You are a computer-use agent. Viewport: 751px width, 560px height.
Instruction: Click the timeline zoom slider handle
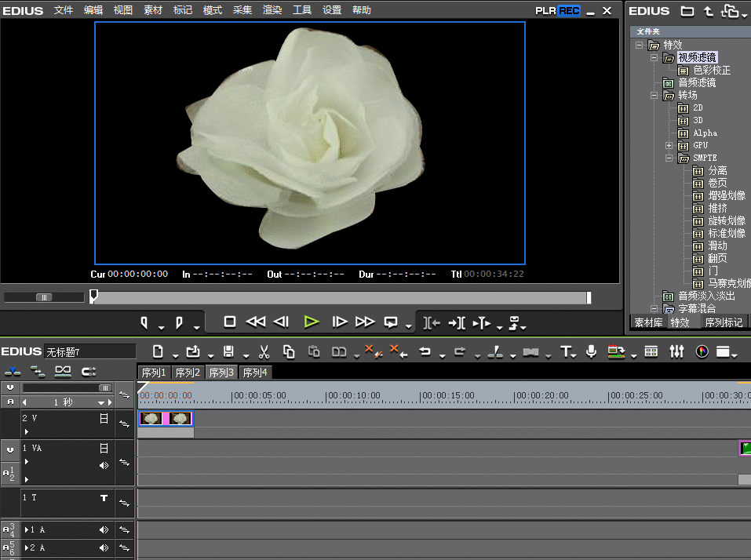click(x=104, y=388)
